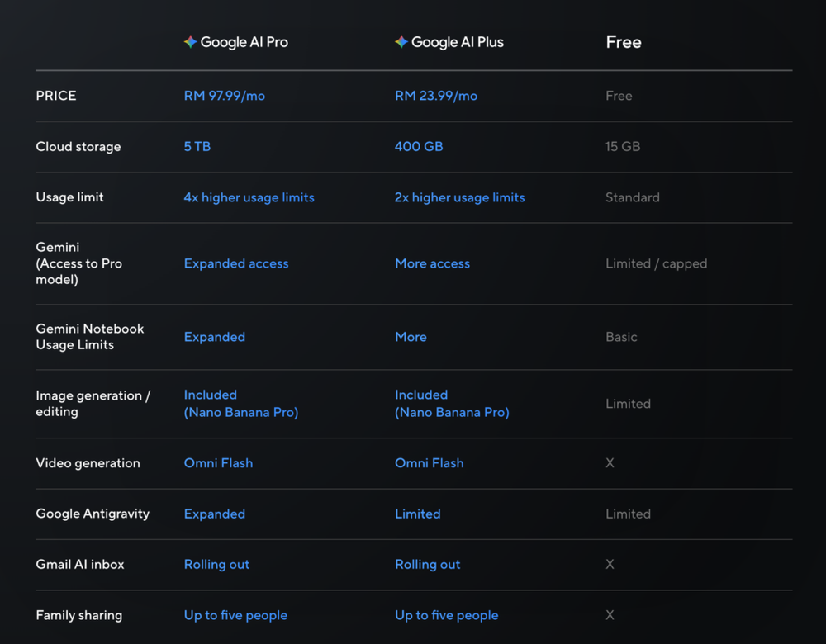Click Gemini (Access to Pro model) label
This screenshot has height=644, width=826.
[x=79, y=263]
